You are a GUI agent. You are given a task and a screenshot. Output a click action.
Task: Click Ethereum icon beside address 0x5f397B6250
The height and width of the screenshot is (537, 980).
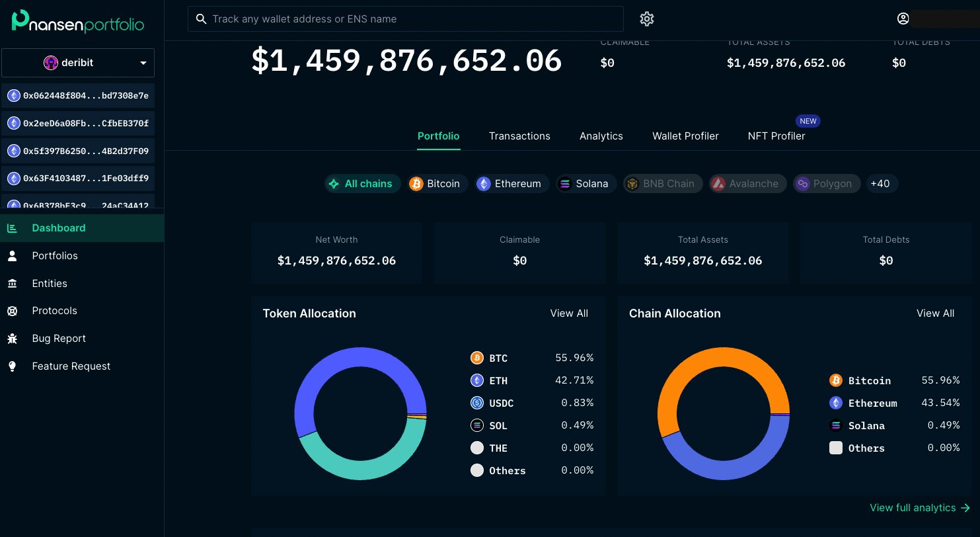pyautogui.click(x=14, y=151)
